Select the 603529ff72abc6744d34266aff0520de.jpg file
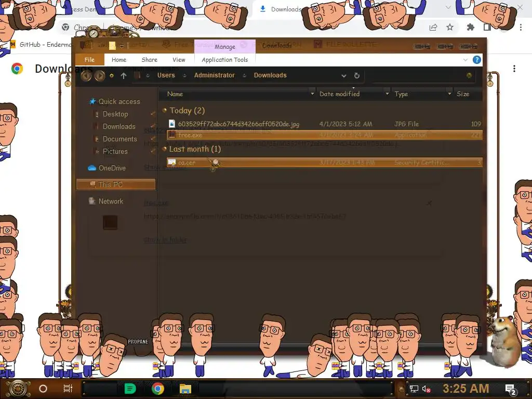Image resolution: width=532 pixels, height=399 pixels. click(324, 124)
